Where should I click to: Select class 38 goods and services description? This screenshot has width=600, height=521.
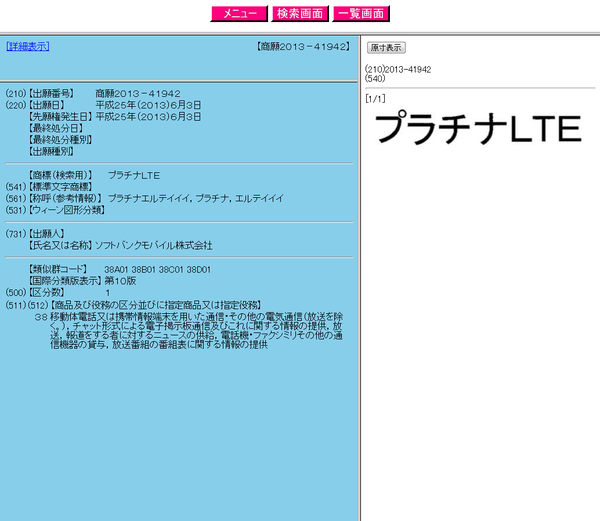tap(196, 331)
